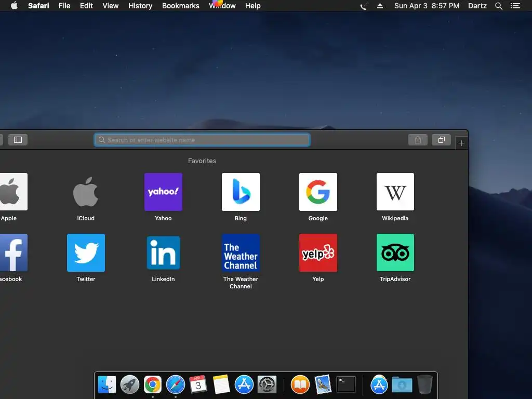Open the Bing favorite tile
Viewport: 532px width, 399px height.
241,192
